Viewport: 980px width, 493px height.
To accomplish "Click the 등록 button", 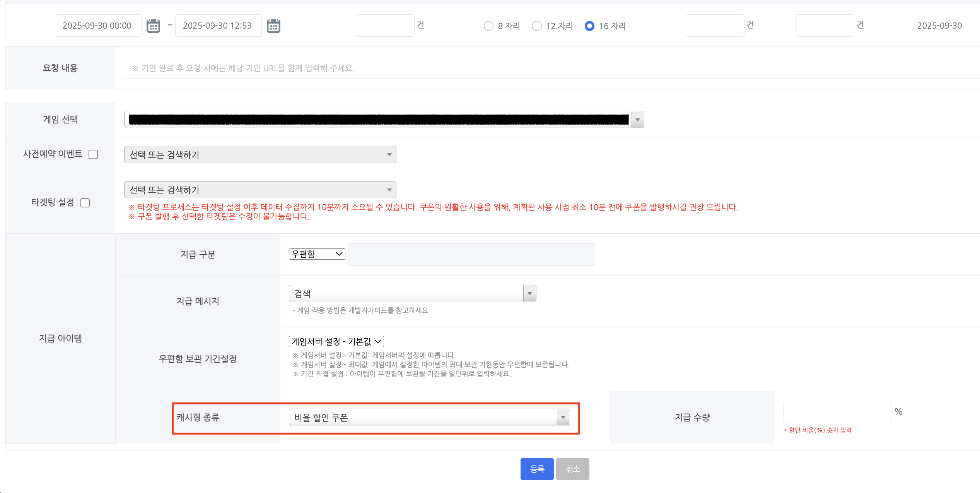I will (537, 469).
